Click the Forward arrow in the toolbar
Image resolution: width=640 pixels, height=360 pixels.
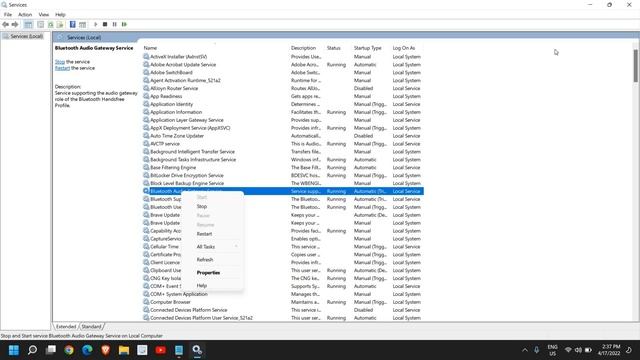pos(15,24)
